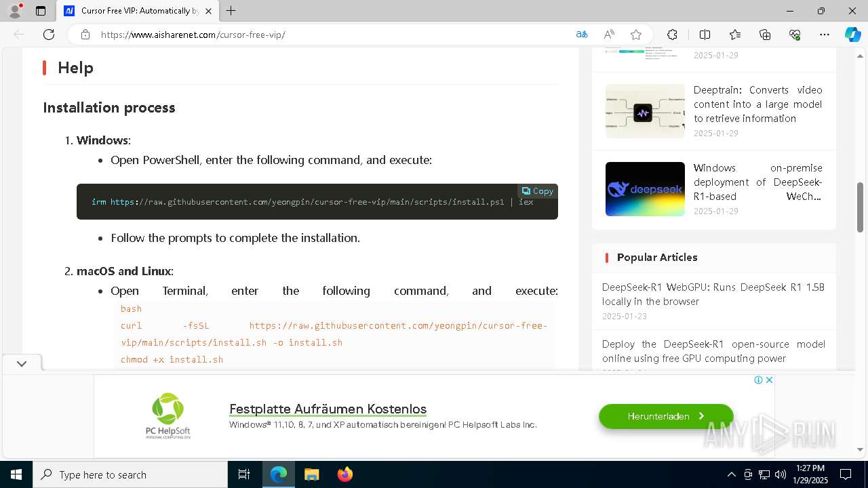This screenshot has width=868, height=488.
Task: Add this page to favorites
Action: 636,35
